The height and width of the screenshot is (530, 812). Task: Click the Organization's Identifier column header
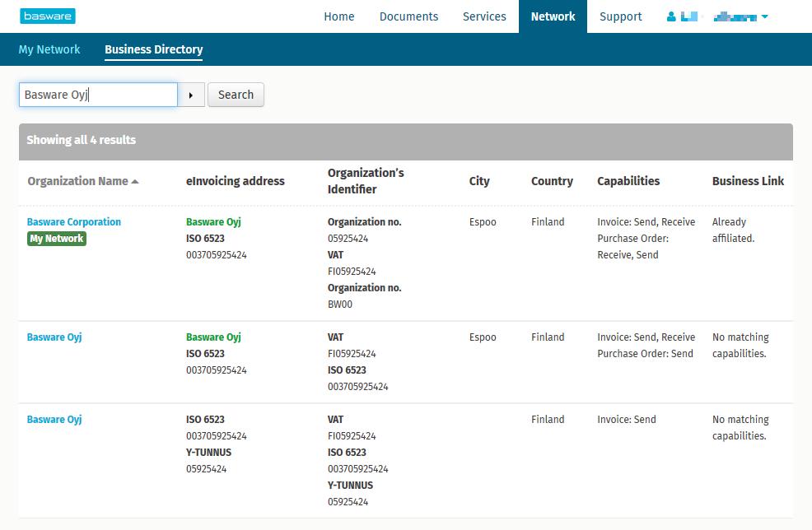point(366,181)
